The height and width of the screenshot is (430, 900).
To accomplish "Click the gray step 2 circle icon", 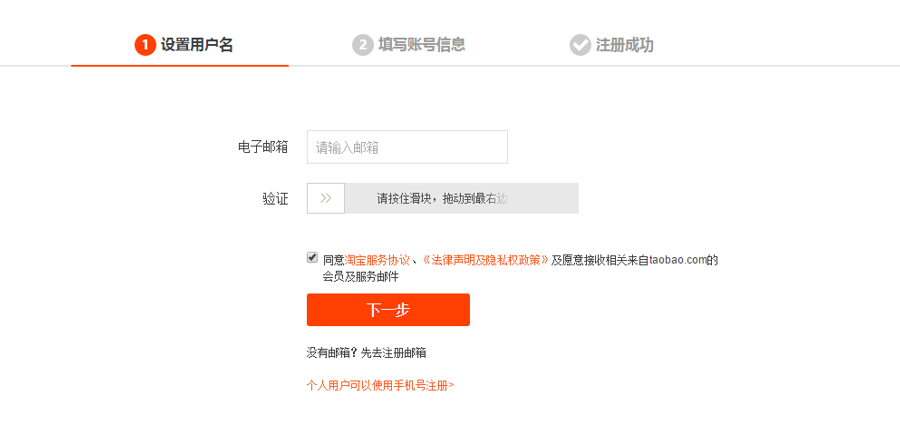I will [x=363, y=45].
